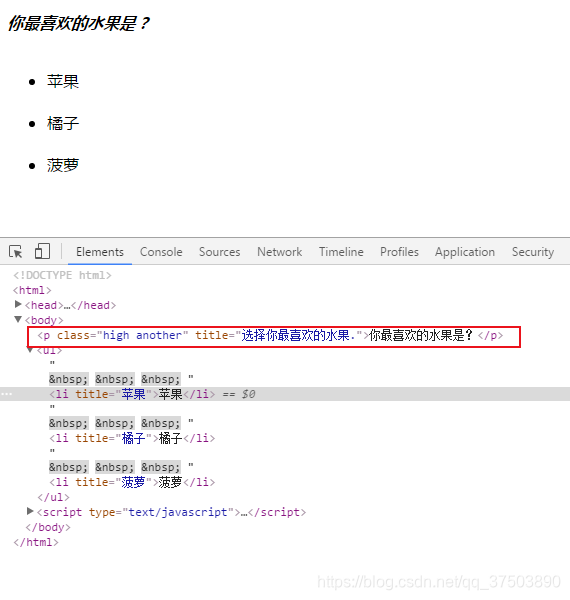
Task: Select the li title="菠萝" node
Action: 132,482
